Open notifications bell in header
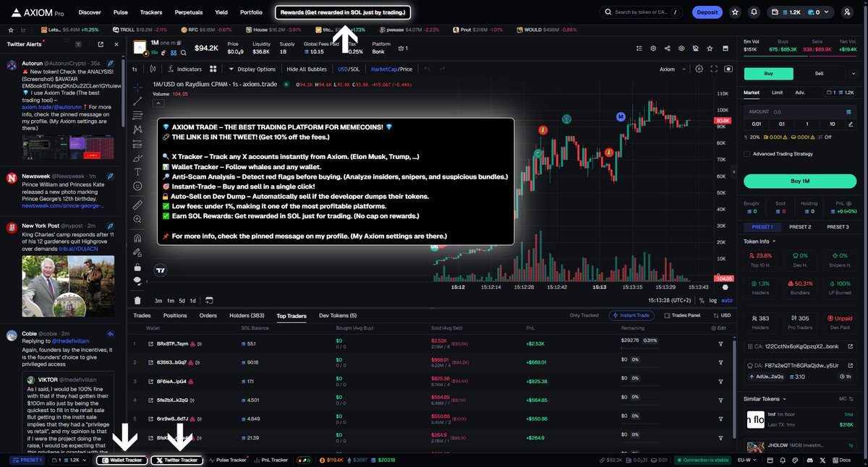The width and height of the screenshot is (868, 467). click(x=754, y=12)
